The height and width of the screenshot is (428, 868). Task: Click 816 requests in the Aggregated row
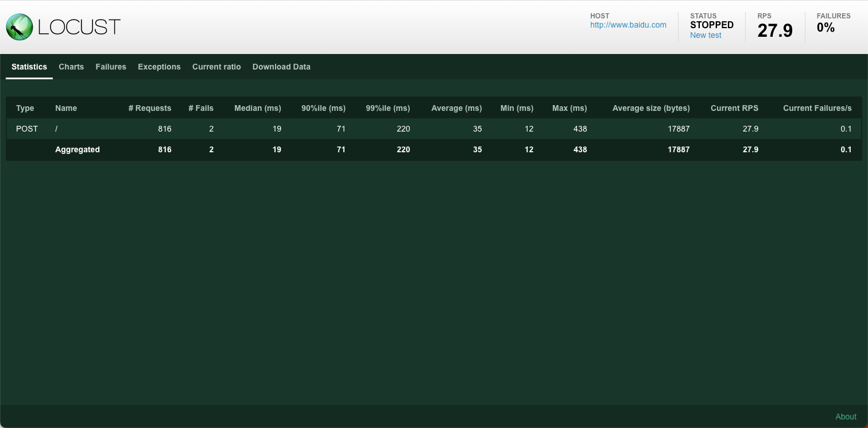pos(165,149)
